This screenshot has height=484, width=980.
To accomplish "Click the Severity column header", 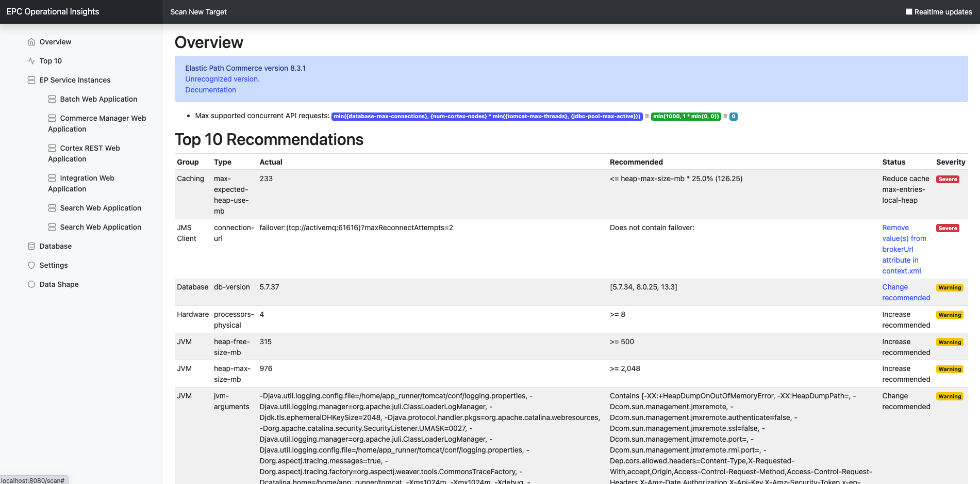I will coord(951,162).
